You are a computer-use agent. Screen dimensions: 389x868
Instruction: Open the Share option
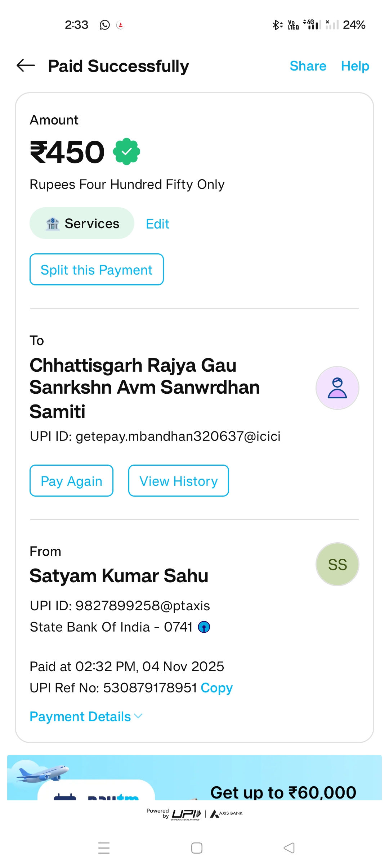[x=308, y=66]
